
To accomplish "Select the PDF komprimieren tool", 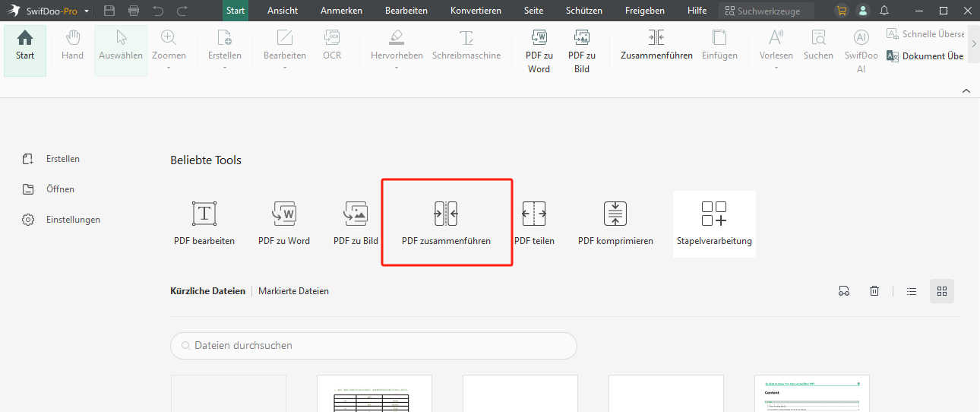I will coord(615,221).
